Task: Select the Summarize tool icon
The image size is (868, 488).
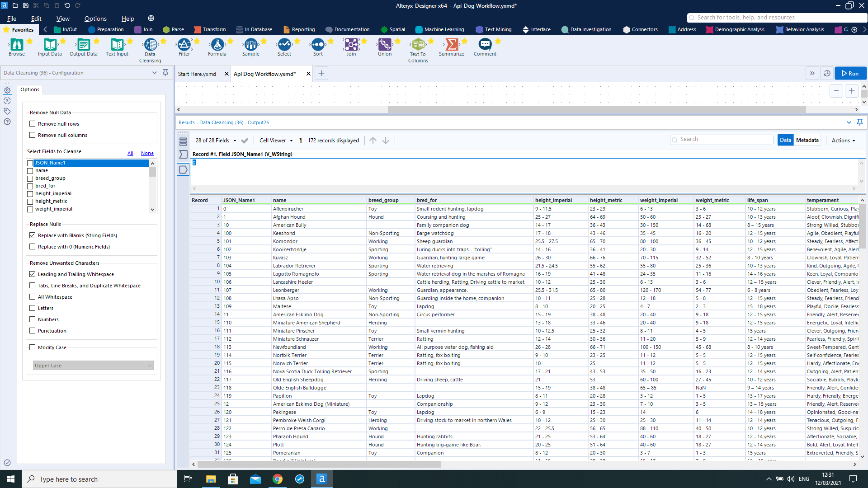Action: [451, 44]
